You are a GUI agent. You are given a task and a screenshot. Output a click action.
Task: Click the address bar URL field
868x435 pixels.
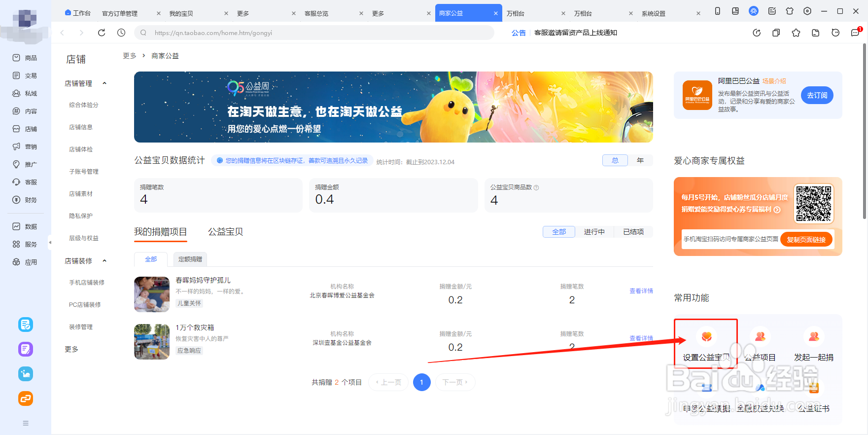coord(314,33)
